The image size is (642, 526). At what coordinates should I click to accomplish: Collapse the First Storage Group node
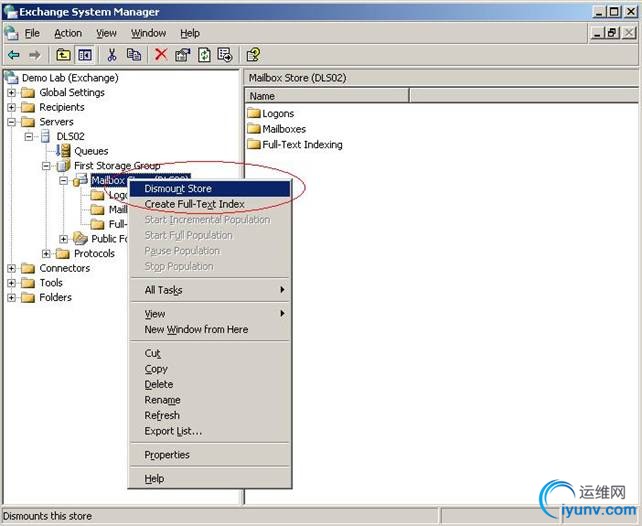point(46,166)
